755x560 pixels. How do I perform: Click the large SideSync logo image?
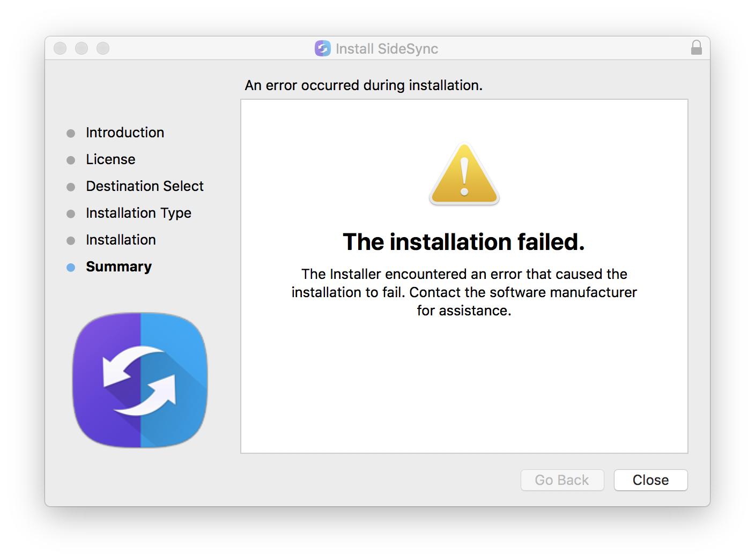[x=140, y=380]
